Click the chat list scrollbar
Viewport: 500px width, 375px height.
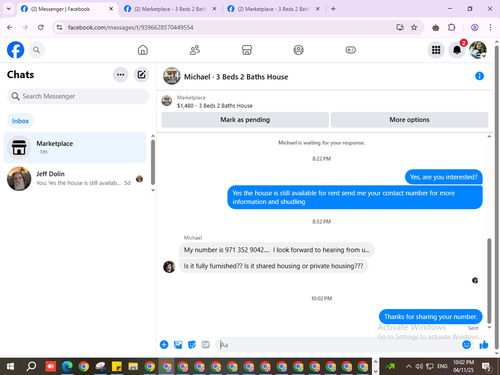[153, 162]
